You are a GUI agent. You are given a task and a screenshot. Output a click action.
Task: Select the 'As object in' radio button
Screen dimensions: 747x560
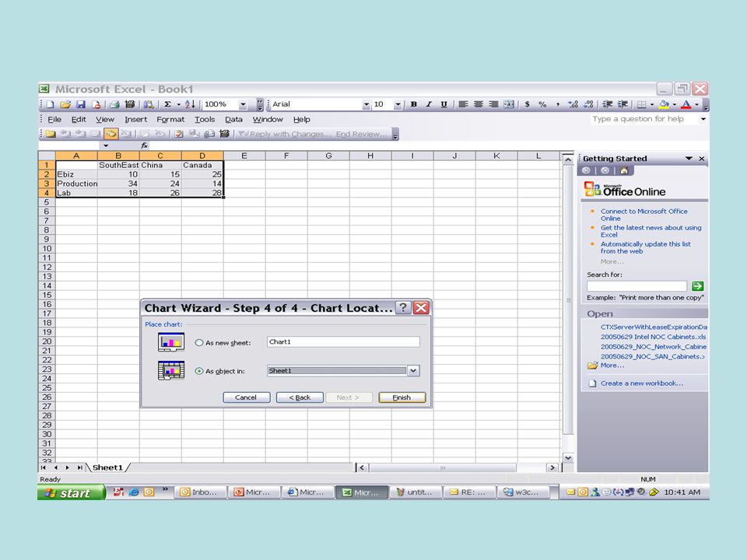point(199,371)
